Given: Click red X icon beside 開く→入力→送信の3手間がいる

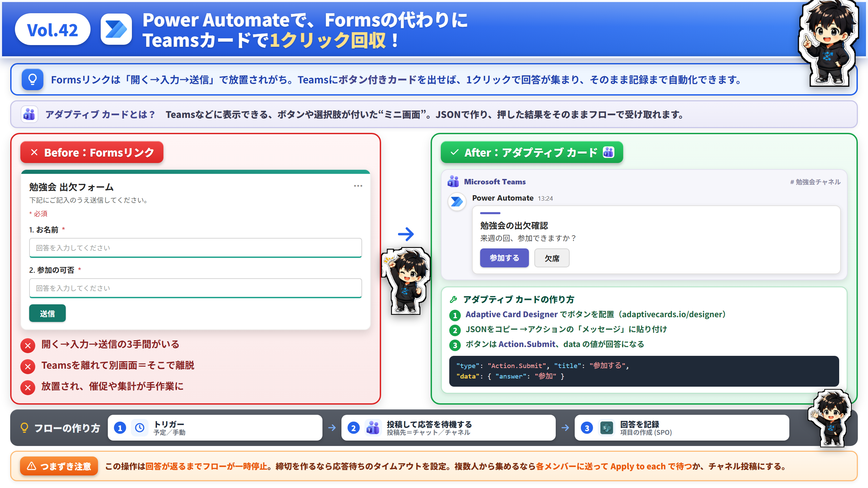Looking at the screenshot, I should (28, 345).
